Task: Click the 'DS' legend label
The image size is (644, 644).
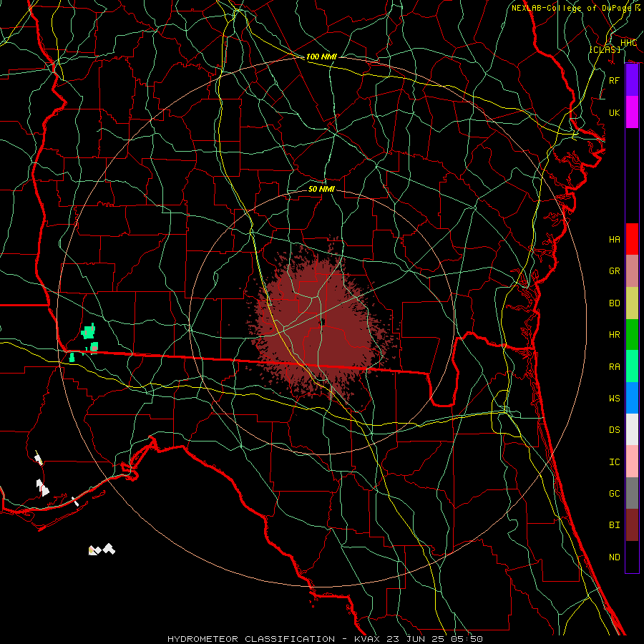Action: pyautogui.click(x=614, y=430)
